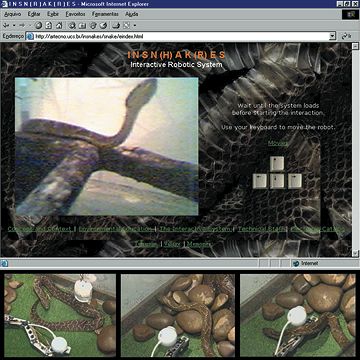Open the Favorites toolbar icon

[82, 25]
